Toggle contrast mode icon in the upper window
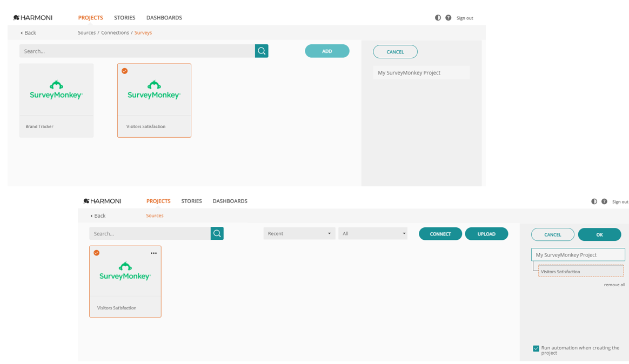Image resolution: width=629 pixels, height=364 pixels. pos(438,18)
